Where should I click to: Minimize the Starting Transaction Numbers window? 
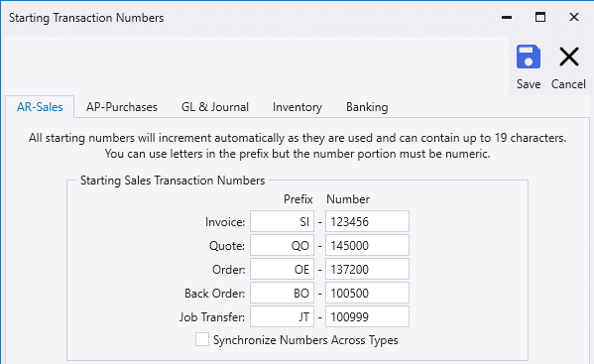point(507,18)
